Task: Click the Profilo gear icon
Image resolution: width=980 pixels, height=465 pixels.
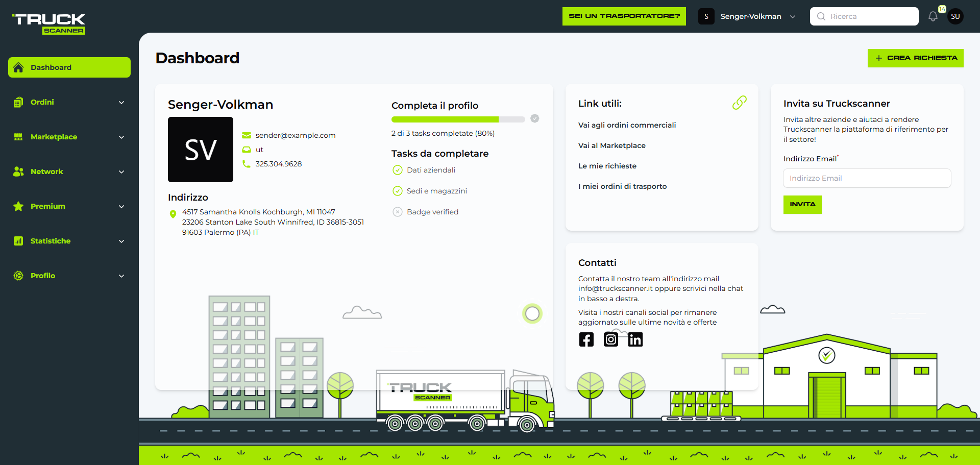Action: click(18, 276)
